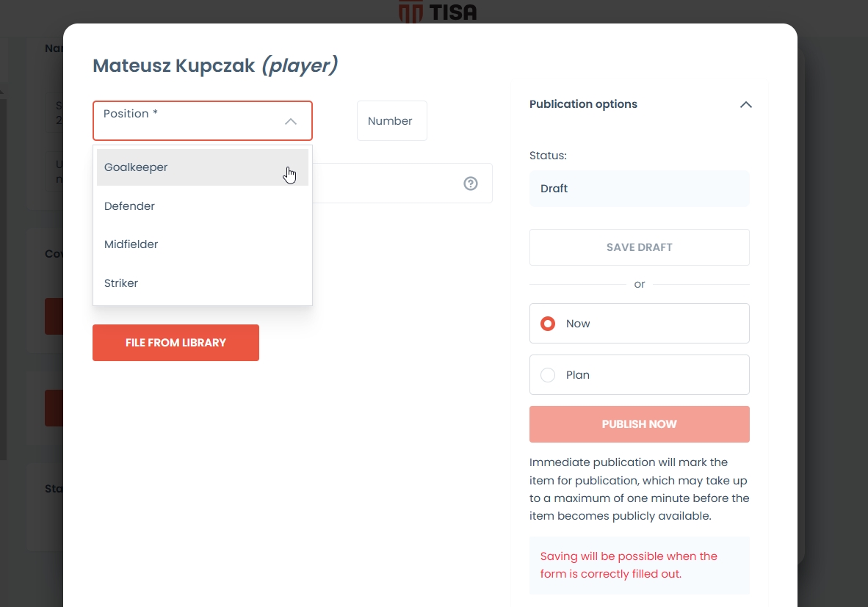Click the immediate publication description text
This screenshot has width=868, height=607.
pos(639,489)
